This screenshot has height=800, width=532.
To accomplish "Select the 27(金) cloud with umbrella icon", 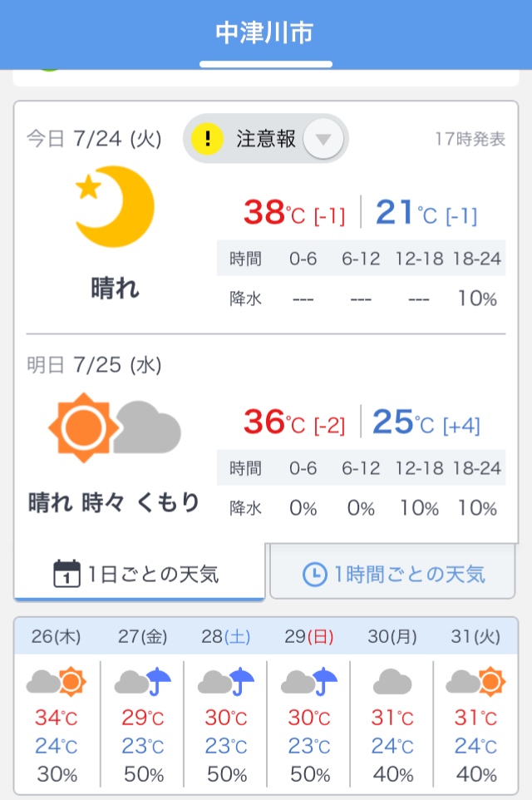I will (x=143, y=682).
